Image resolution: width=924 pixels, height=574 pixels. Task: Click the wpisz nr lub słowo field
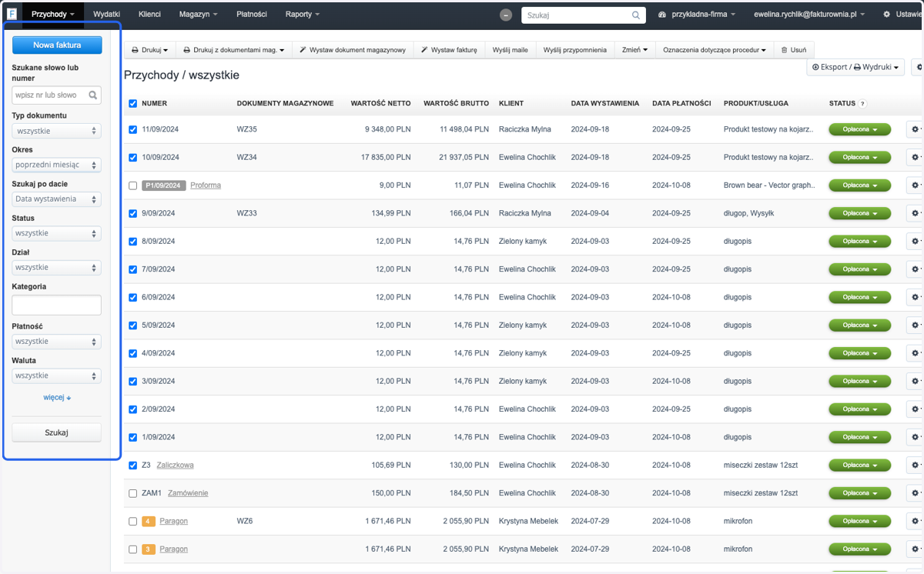(x=57, y=95)
